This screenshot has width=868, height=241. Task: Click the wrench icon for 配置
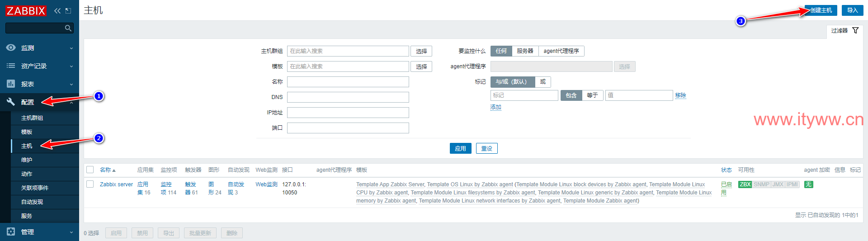11,102
